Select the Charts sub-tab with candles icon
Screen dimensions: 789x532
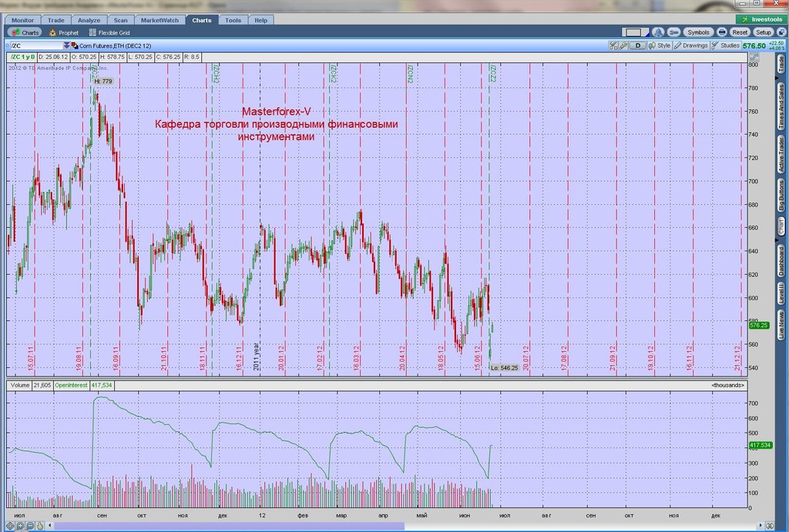(25, 32)
